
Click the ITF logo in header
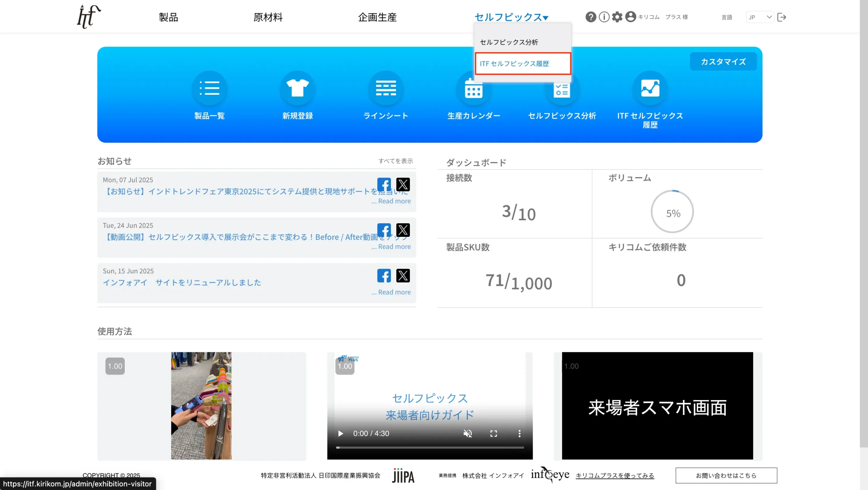tap(89, 16)
